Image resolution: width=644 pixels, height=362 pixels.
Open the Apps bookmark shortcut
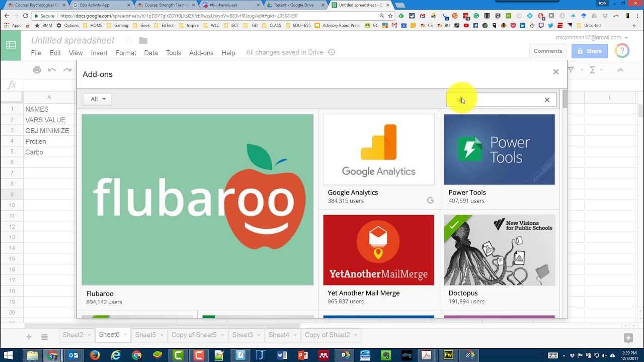(x=13, y=25)
